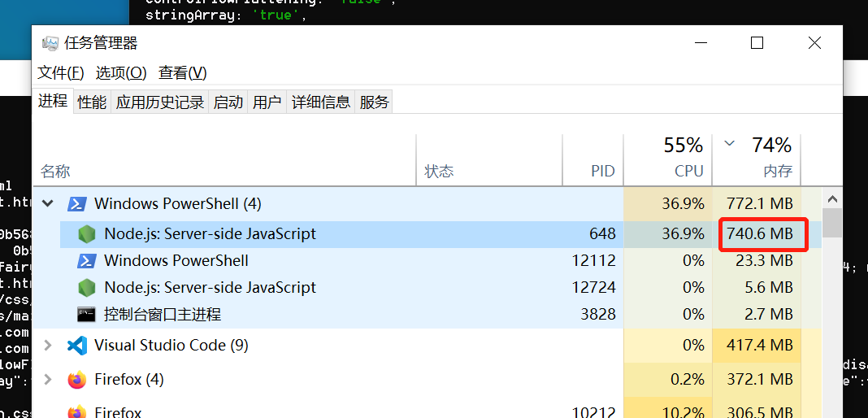Click the console window host icon for PID 3828

point(86,315)
